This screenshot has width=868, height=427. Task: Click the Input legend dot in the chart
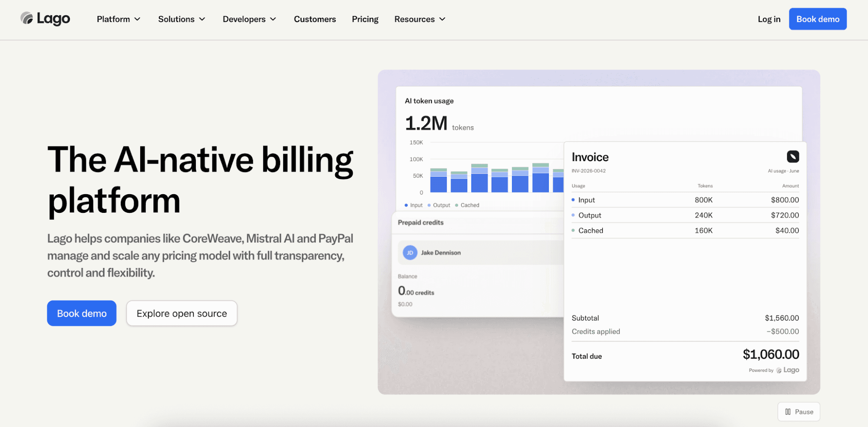tap(406, 205)
